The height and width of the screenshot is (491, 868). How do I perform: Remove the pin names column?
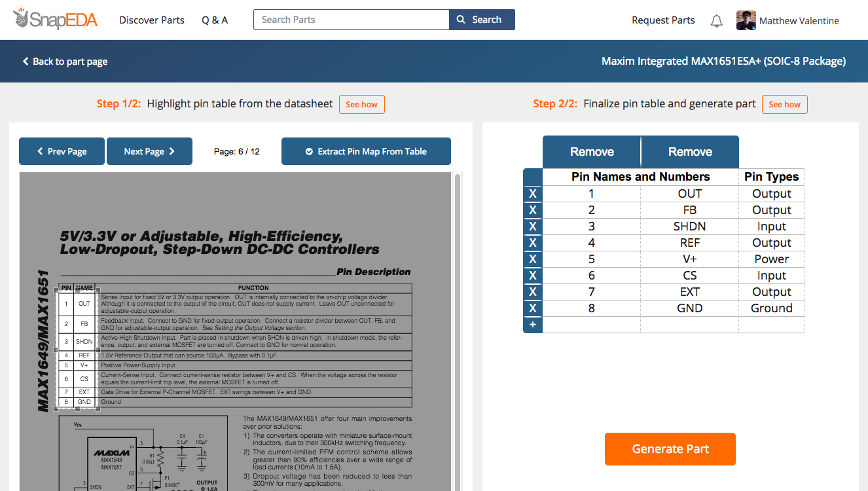[690, 152]
